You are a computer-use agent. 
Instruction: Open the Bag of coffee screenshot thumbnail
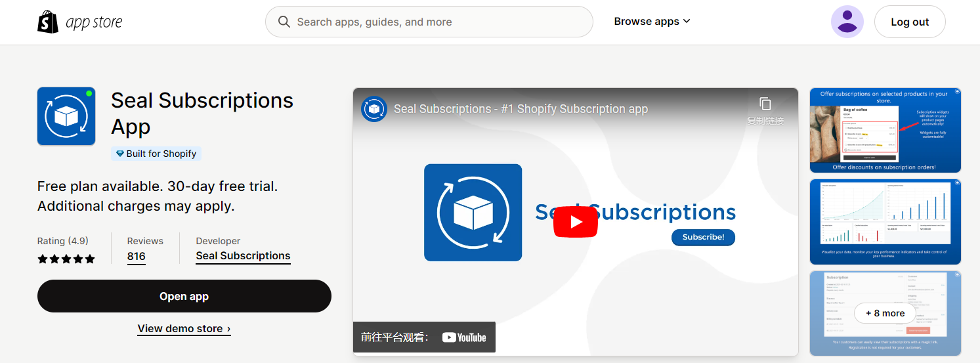(885, 130)
